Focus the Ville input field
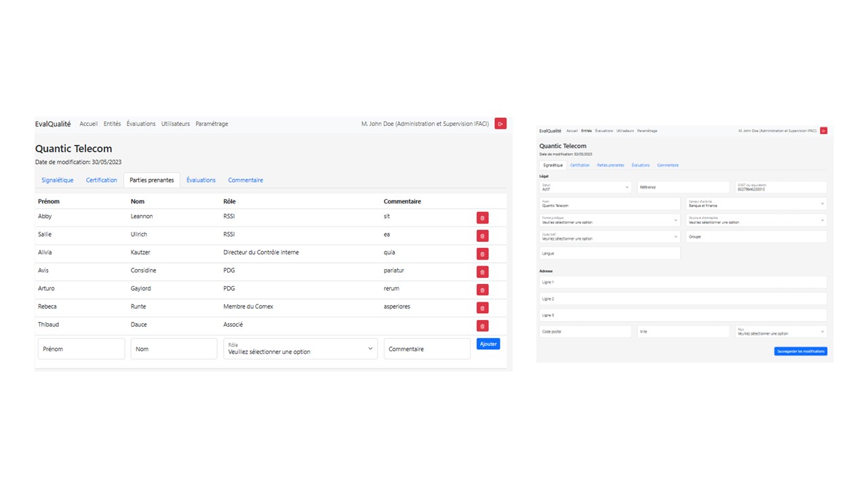The width and height of the screenshot is (868, 488). point(684,332)
